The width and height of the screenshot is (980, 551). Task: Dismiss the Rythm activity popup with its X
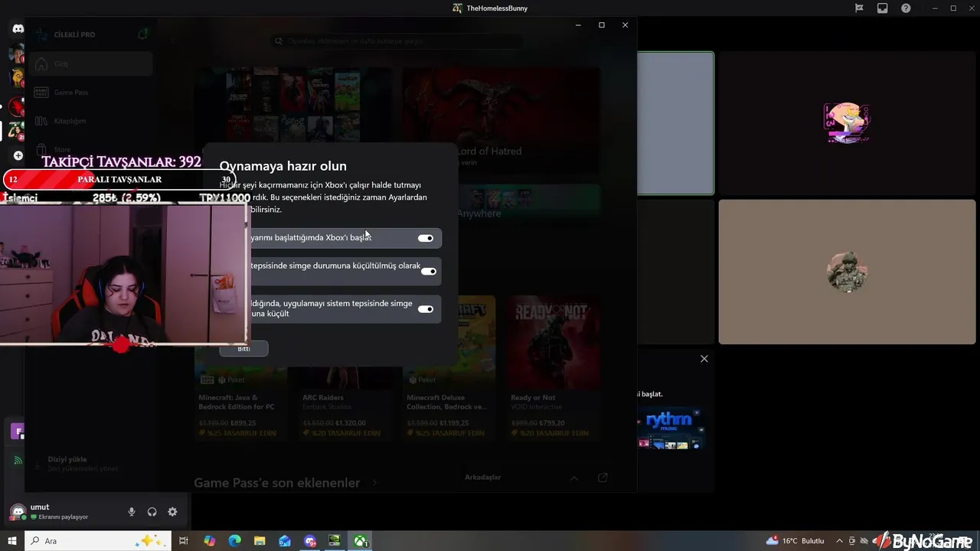point(704,358)
